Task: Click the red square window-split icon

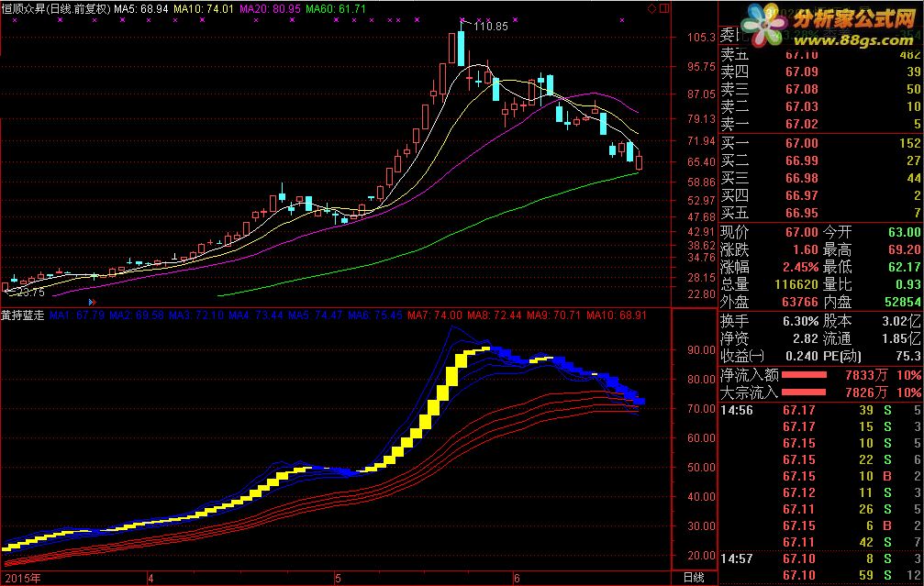Action: [664, 9]
